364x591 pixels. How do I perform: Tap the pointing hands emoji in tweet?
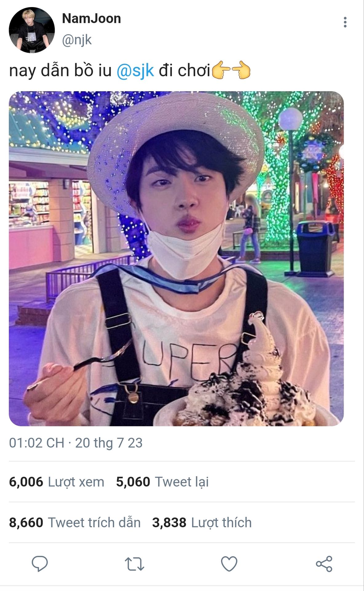(231, 70)
